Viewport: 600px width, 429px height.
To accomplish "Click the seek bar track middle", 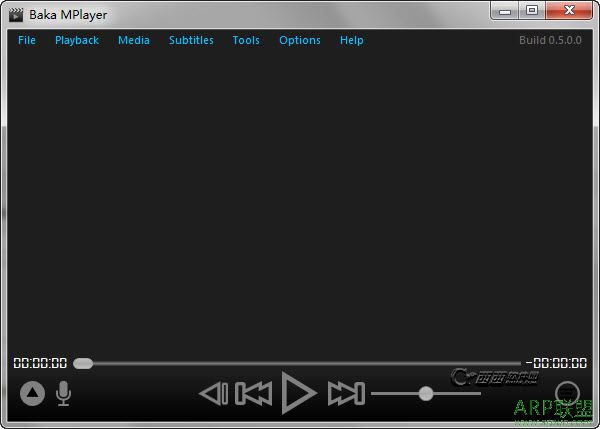I will click(297, 363).
